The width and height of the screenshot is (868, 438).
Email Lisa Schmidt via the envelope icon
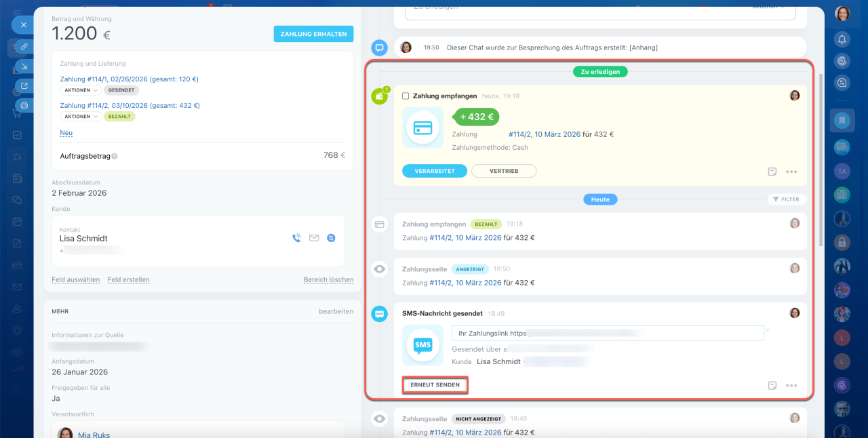coord(314,238)
